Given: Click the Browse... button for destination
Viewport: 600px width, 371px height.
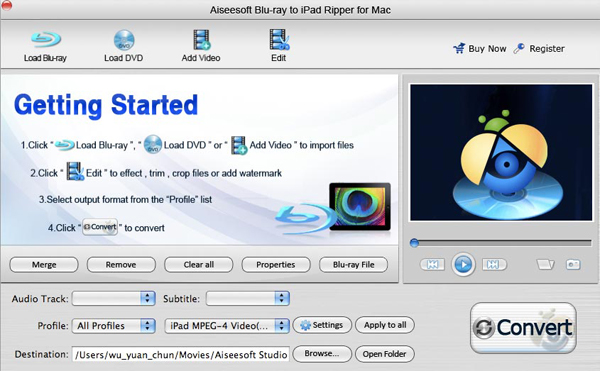Looking at the screenshot, I should click(322, 354).
